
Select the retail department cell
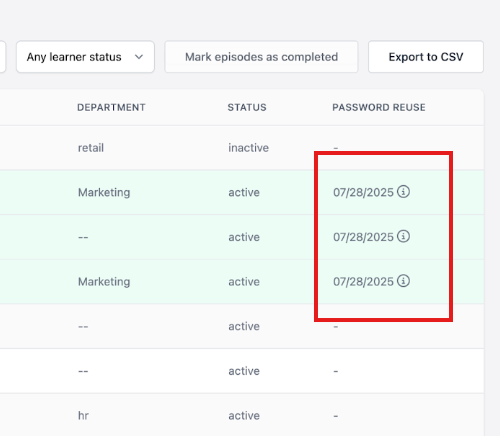click(x=91, y=148)
